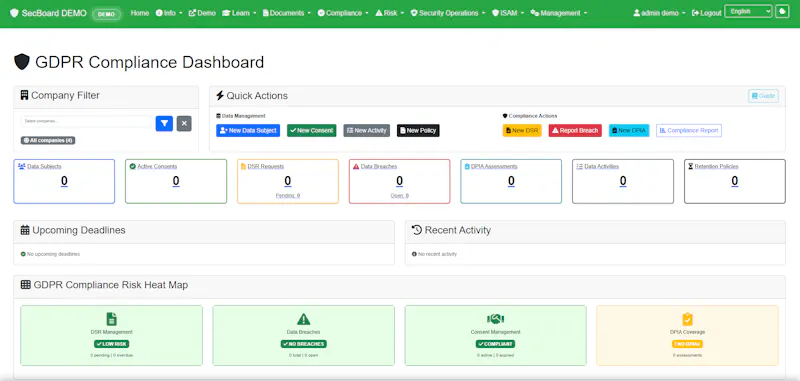800x381 pixels.
Task: Click Pending: 0 under DSR Requests
Action: [x=288, y=195]
